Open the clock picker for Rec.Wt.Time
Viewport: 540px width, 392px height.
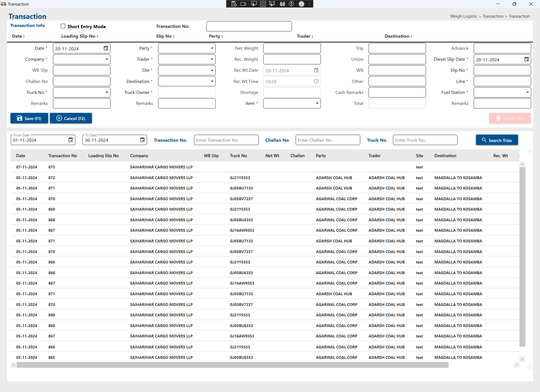pyautogui.click(x=316, y=81)
